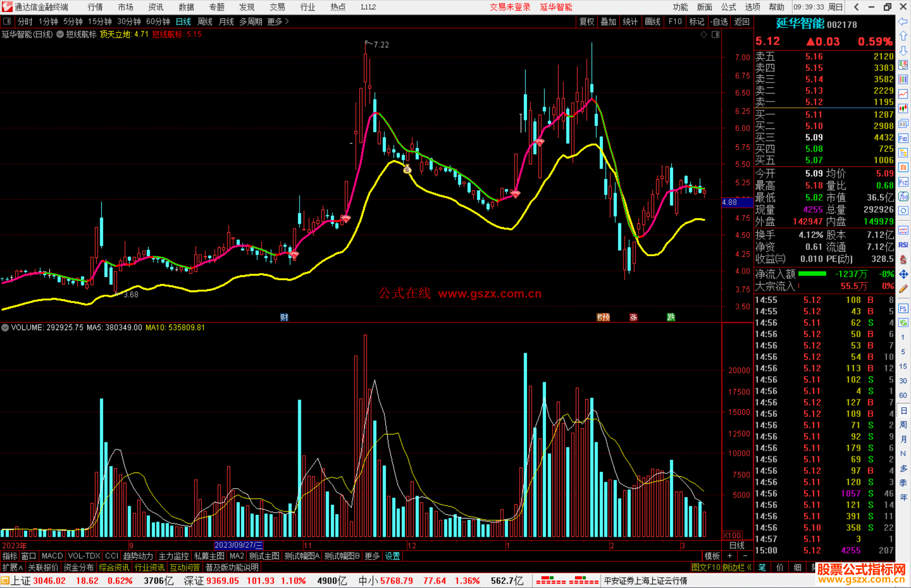Click the 模板 button
This screenshot has height=588, width=911.
click(712, 556)
